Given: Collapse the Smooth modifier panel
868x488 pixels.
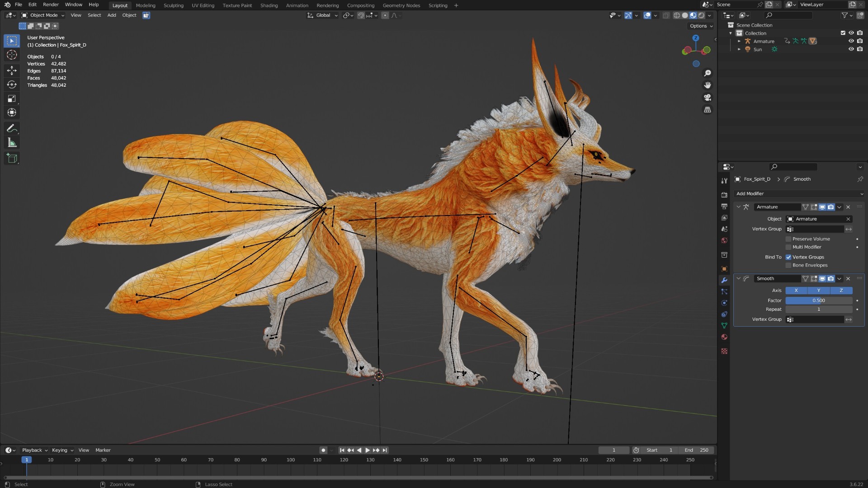Looking at the screenshot, I should pyautogui.click(x=738, y=279).
